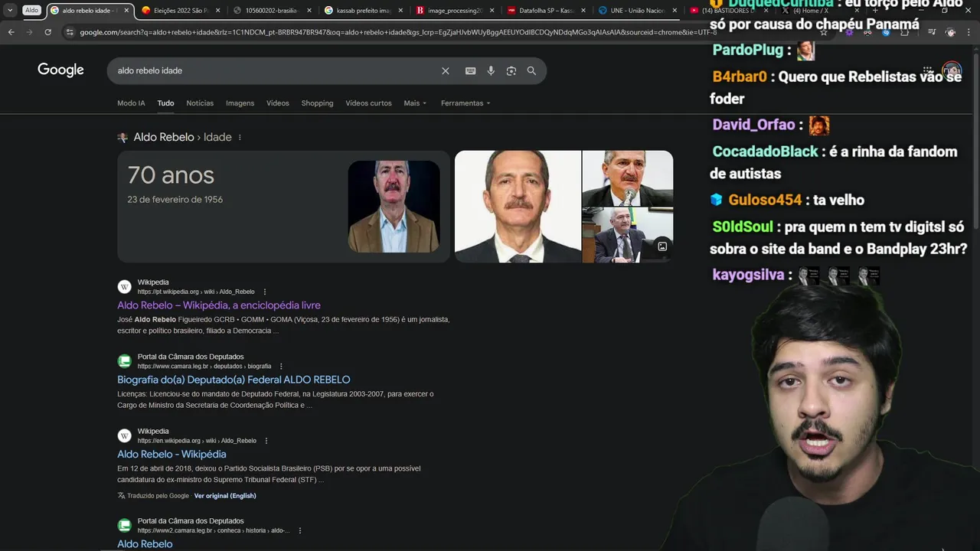Clear the search box text
The image size is (980, 551).
pos(446,70)
